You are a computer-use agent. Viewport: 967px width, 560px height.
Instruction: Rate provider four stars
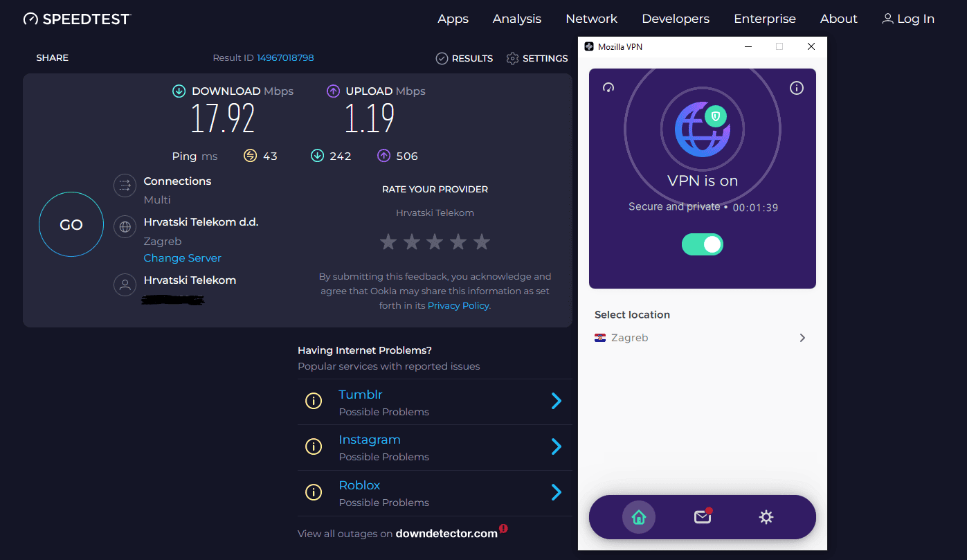click(x=458, y=242)
